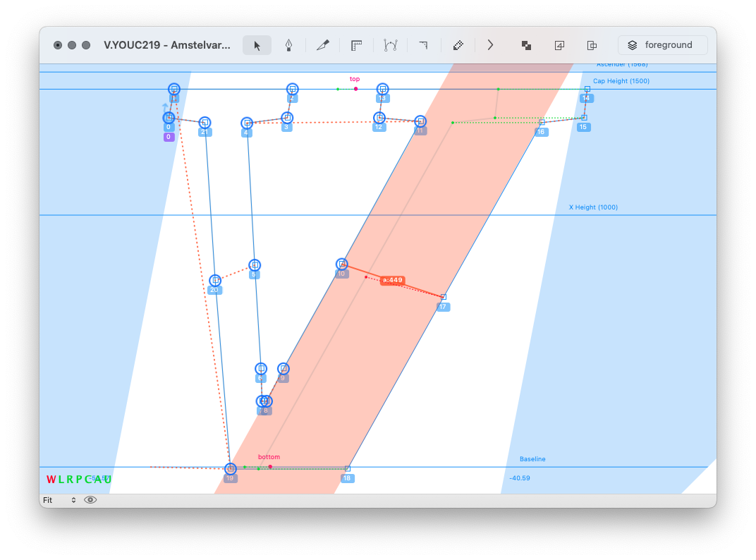Pick the corner tool icon
This screenshot has height=560, width=756.
pos(423,45)
